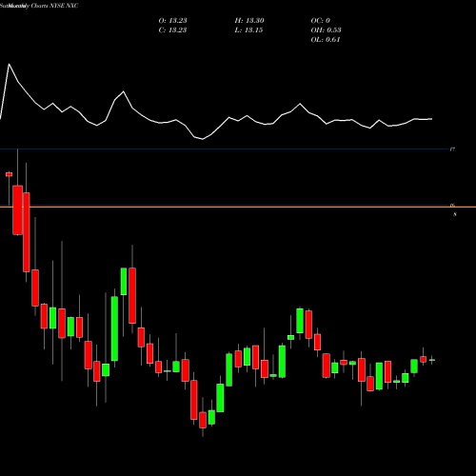The height and width of the screenshot is (476, 476).
Task: Click the "17" price axis label
Action: 452,149
